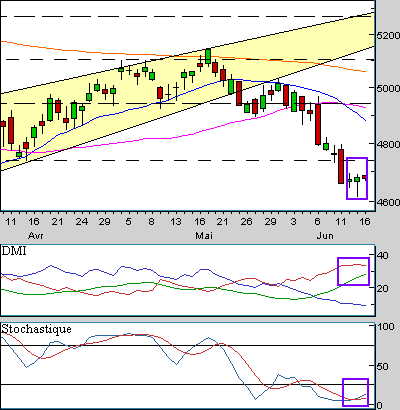
Task: Click the Jun month label
Action: (x=325, y=236)
